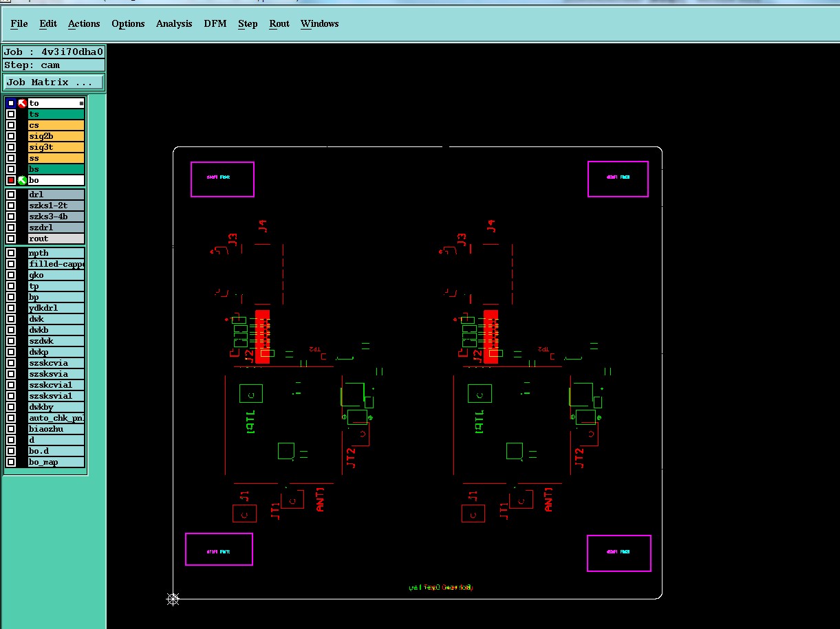This screenshot has height=629, width=840.
Task: Toggle display checkbox for layer rout
Action: (11, 239)
